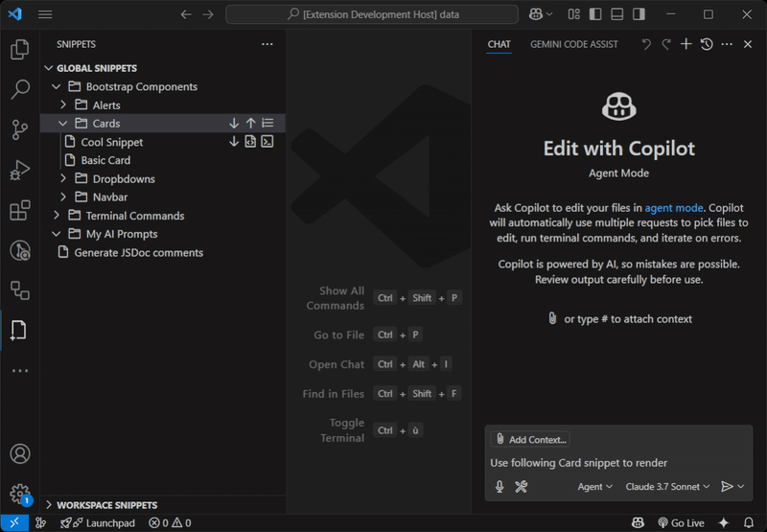The width and height of the screenshot is (767, 532).
Task: Open the Agent mode dropdown
Action: [x=594, y=487]
